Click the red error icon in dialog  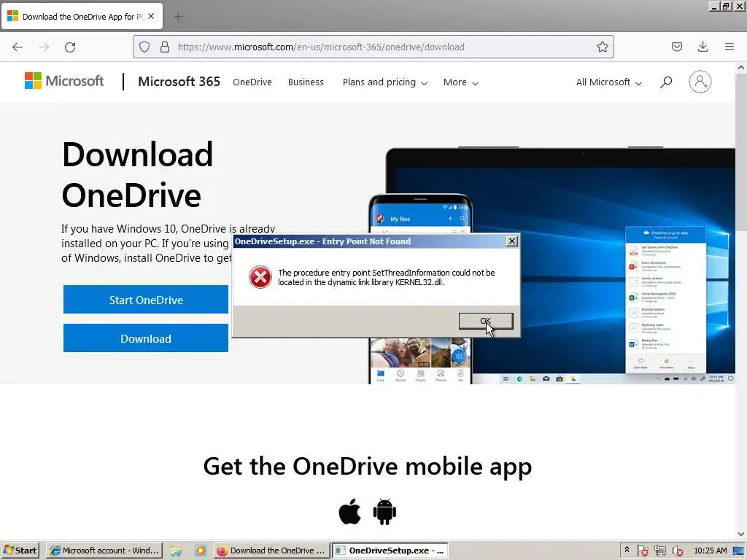point(260,277)
